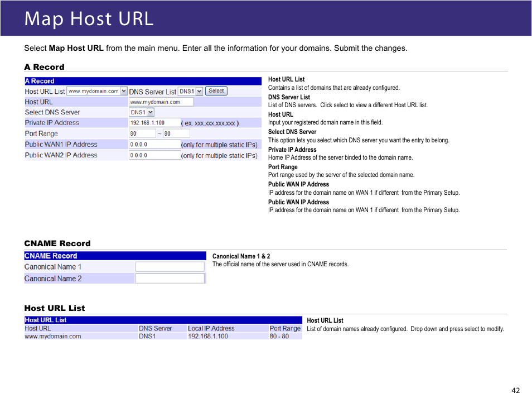Image resolution: width=532 pixels, height=412 pixels.
Task: Click the DNS Server column header
Action: pyautogui.click(x=156, y=328)
